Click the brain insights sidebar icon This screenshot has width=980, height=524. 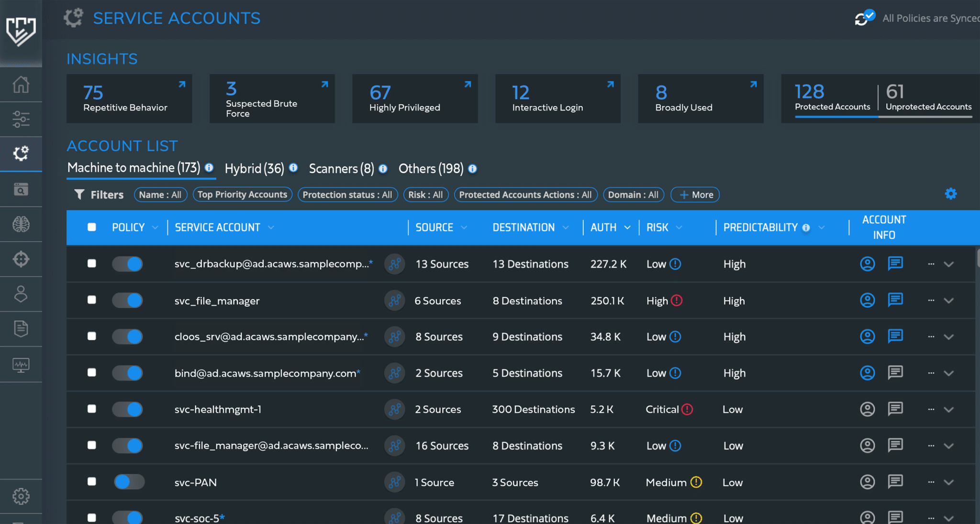(x=21, y=224)
